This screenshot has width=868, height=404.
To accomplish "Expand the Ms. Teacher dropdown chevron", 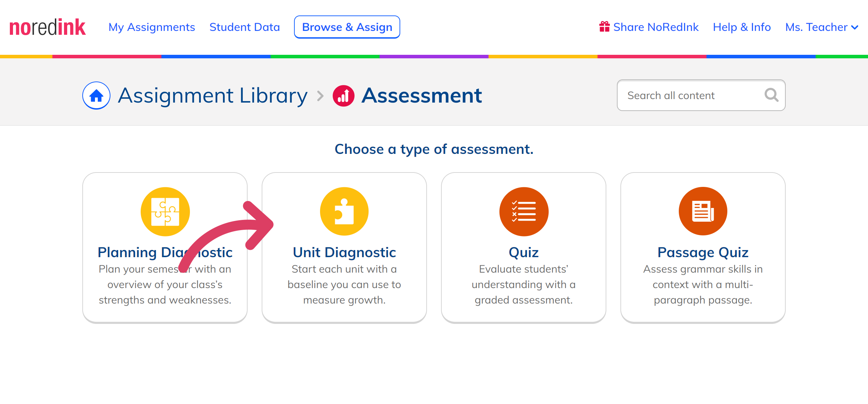I will tap(855, 27).
